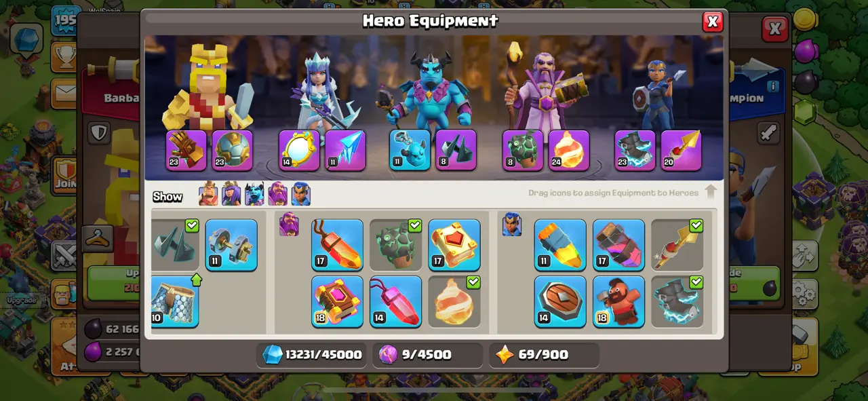Viewport: 868px width, 401px height.
Task: Toggle Barbarian King filter in Show row
Action: pyautogui.click(x=208, y=194)
